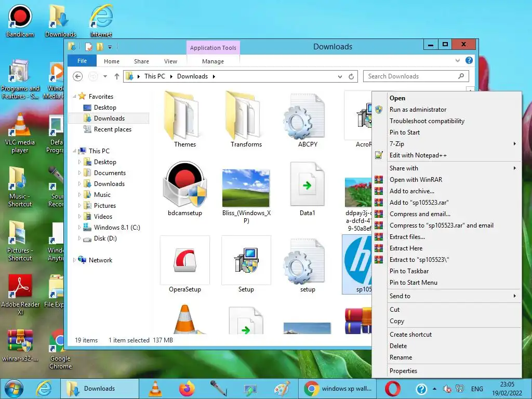This screenshot has height=399, width=532.
Task: Select the Transforms folder
Action: tap(246, 119)
